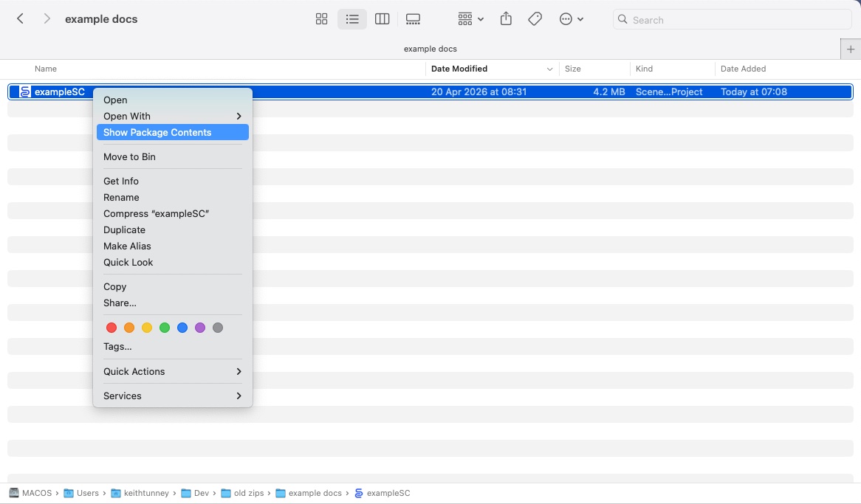
Task: Go back using the left chevron
Action: point(21,18)
